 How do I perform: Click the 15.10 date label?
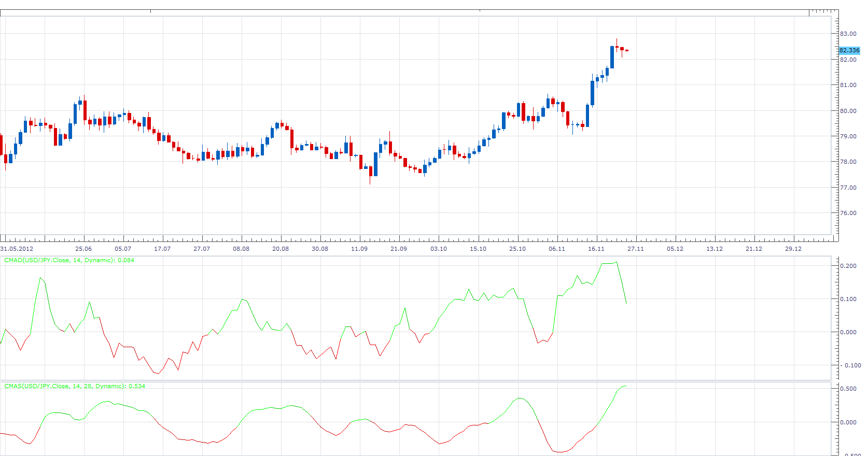coord(478,249)
